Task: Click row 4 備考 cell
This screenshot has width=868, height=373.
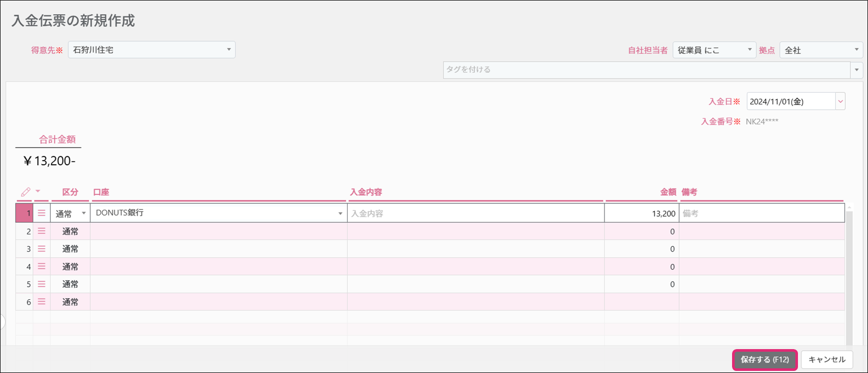Action: pyautogui.click(x=762, y=267)
